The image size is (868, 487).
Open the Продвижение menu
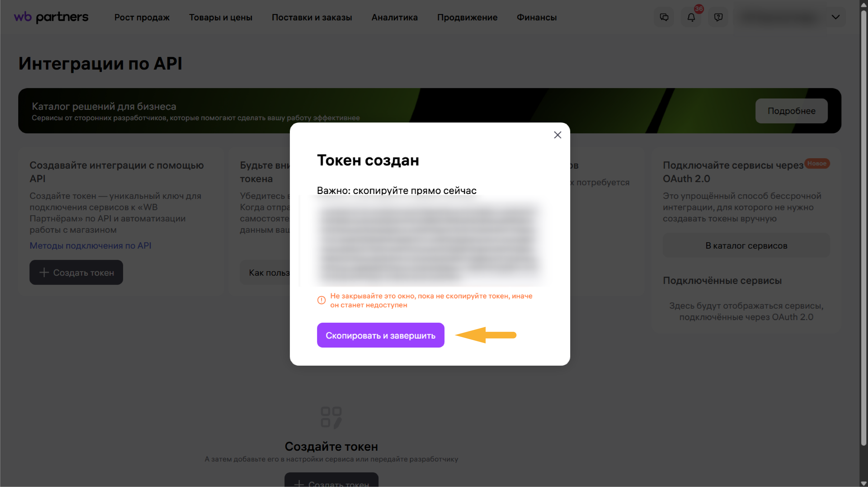coord(468,17)
